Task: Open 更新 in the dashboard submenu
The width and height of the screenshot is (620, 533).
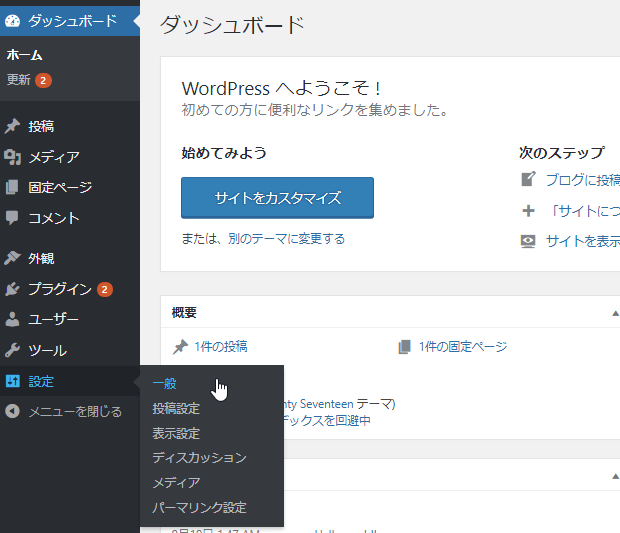Action: [x=19, y=80]
